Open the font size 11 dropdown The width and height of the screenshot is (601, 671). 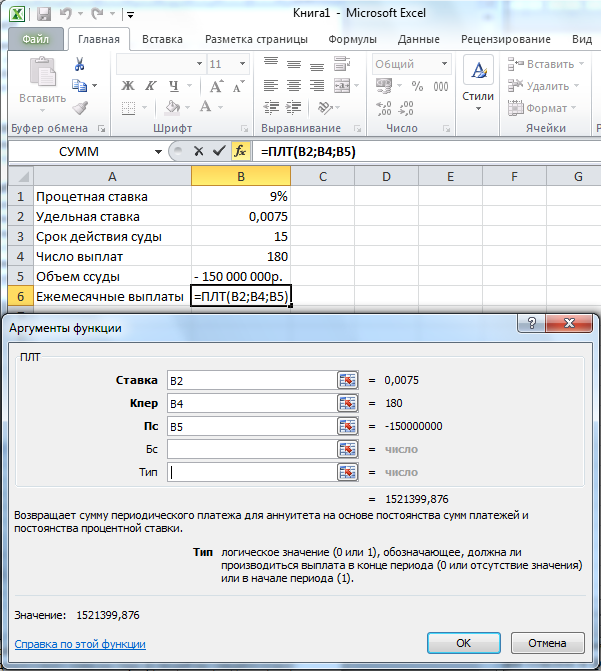(x=242, y=64)
